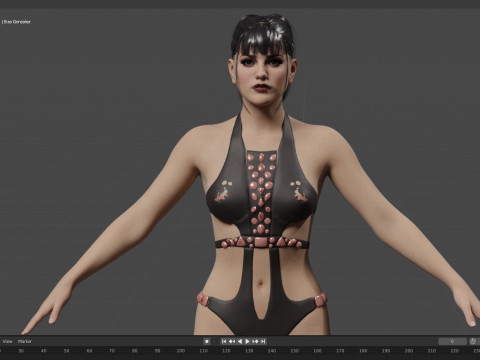Play the animation forward

click(x=247, y=341)
